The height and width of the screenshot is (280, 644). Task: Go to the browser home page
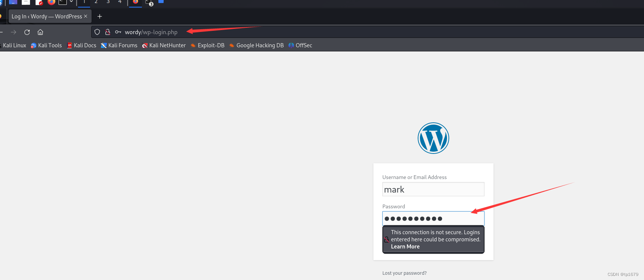pos(41,32)
